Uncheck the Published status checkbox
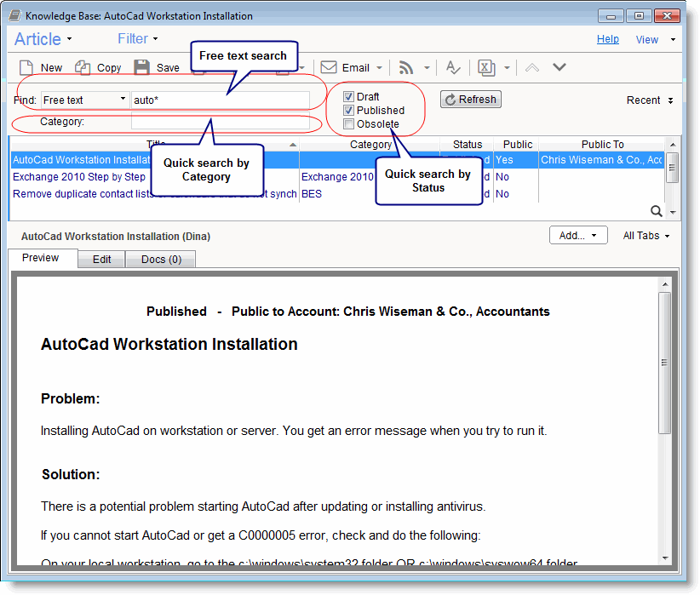The height and width of the screenshot is (595, 700). 348,111
